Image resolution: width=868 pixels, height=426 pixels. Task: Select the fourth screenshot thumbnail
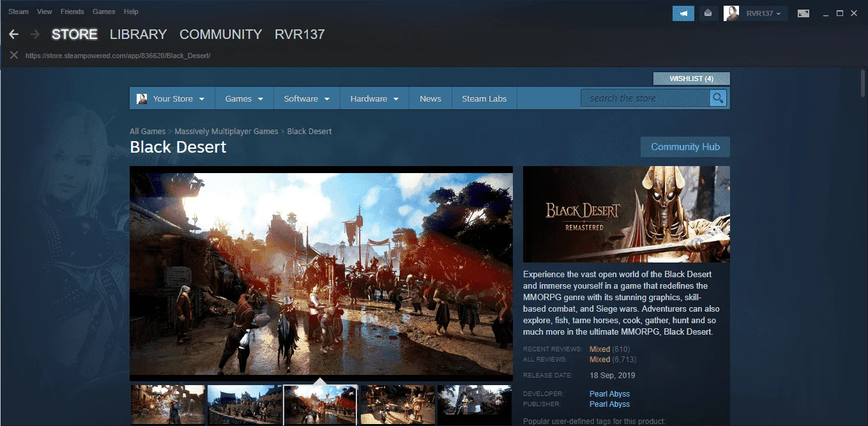398,406
